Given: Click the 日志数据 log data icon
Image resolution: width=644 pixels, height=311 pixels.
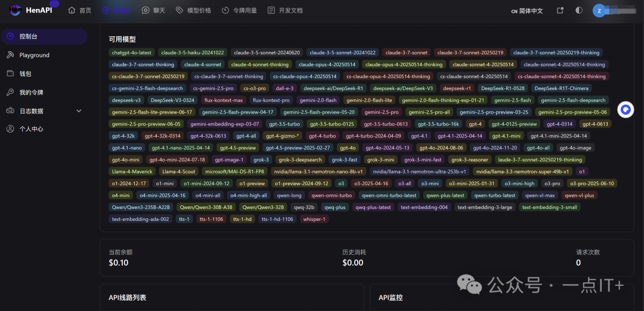Looking at the screenshot, I should pos(11,110).
